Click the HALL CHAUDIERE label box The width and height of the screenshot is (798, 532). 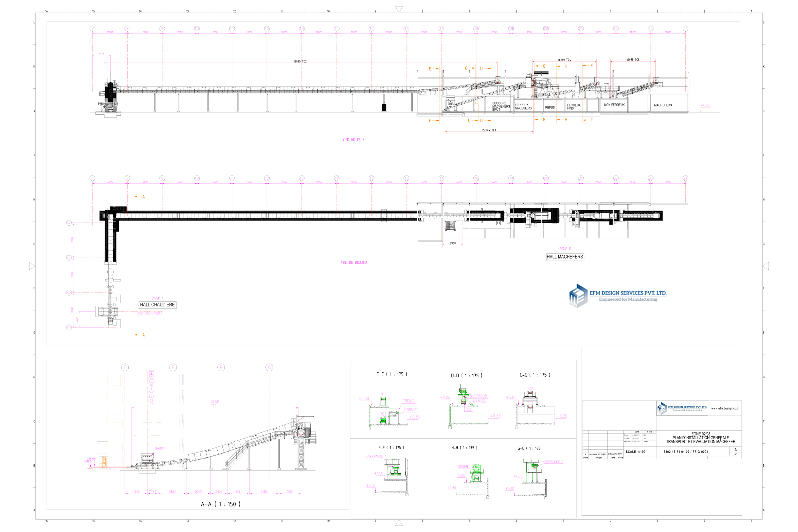(x=157, y=305)
